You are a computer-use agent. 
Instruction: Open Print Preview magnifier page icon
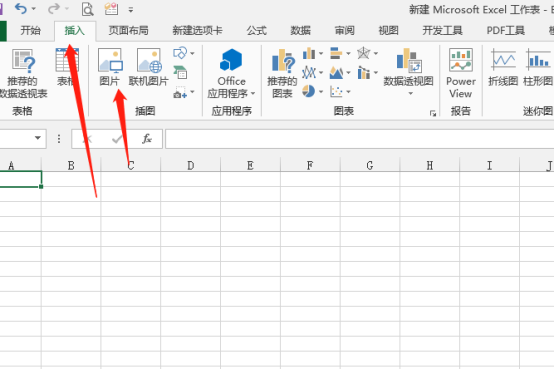click(87, 9)
